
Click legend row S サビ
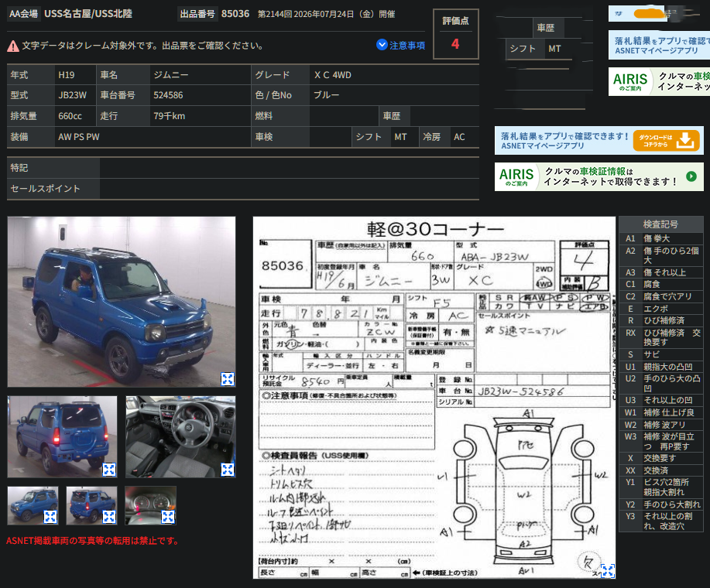point(660,354)
